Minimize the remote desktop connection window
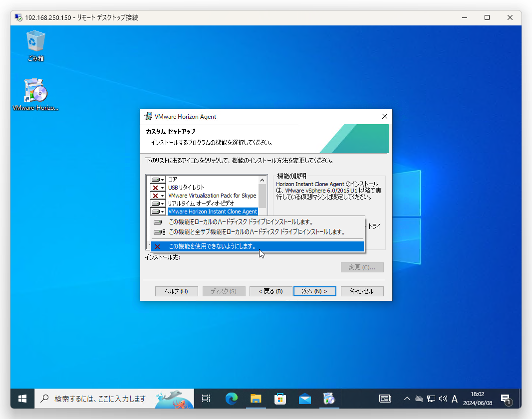Image resolution: width=532 pixels, height=419 pixels. click(465, 17)
